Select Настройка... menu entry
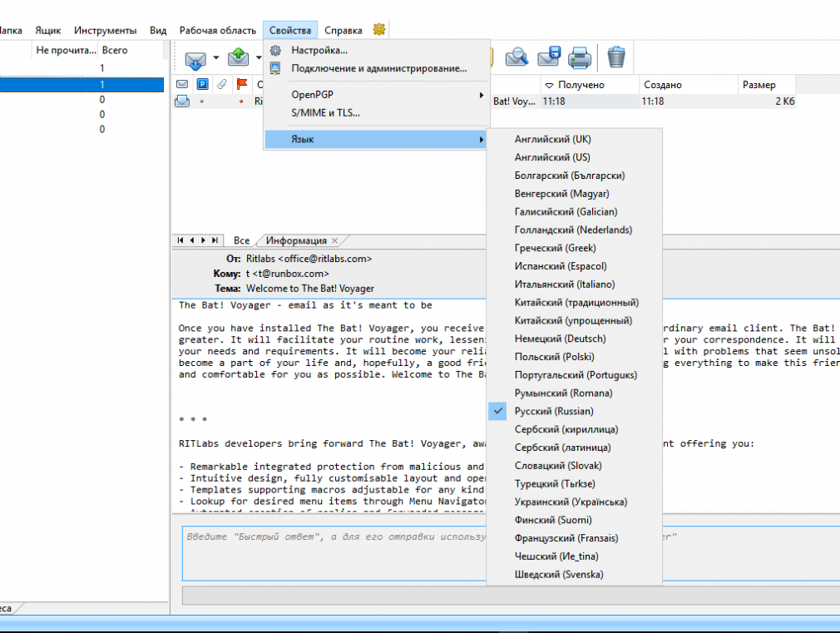This screenshot has height=633, width=840. tap(377, 51)
